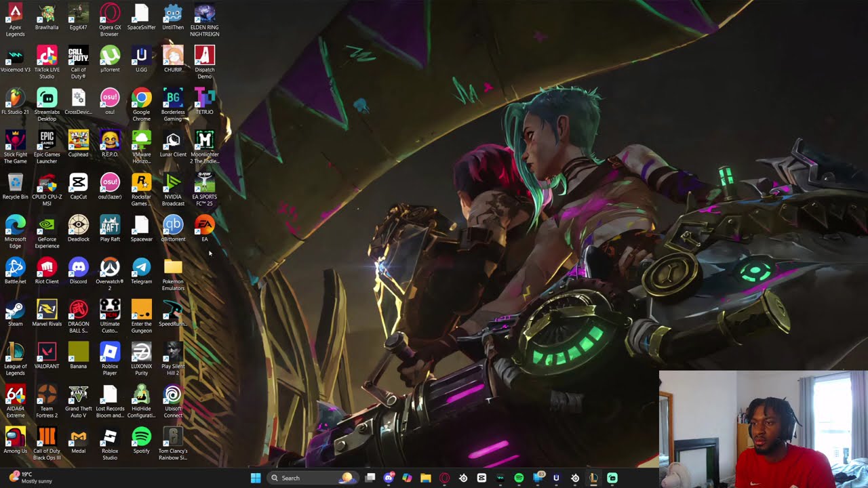Open the Opera GX Browser desktop shortcut
This screenshot has width=868, height=488.
(x=110, y=20)
